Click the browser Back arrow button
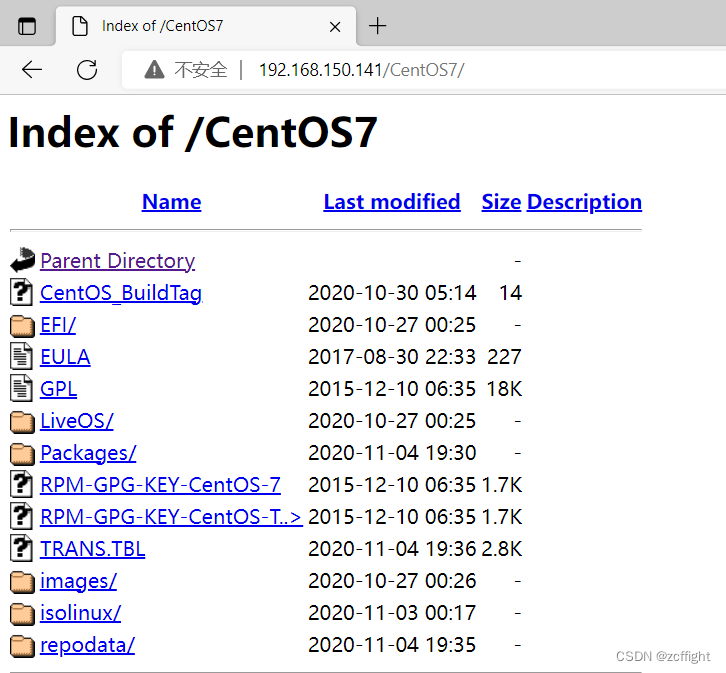 click(32, 70)
